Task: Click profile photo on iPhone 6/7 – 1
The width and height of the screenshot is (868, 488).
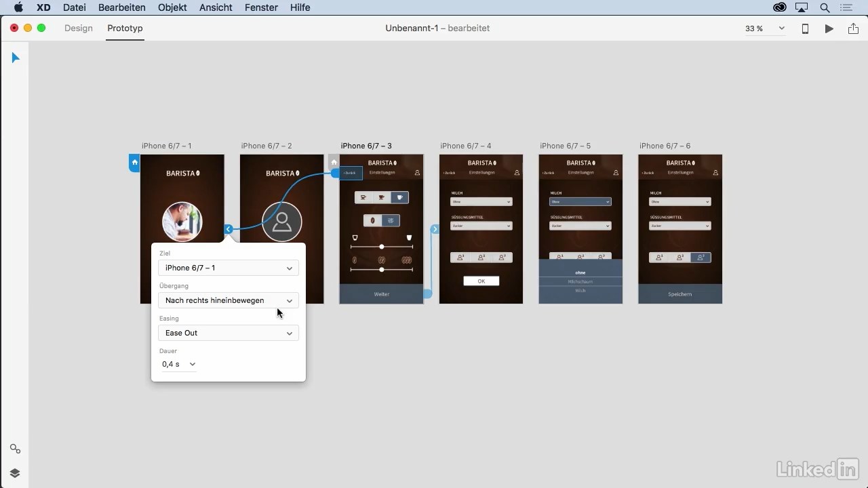Action: pos(182,222)
